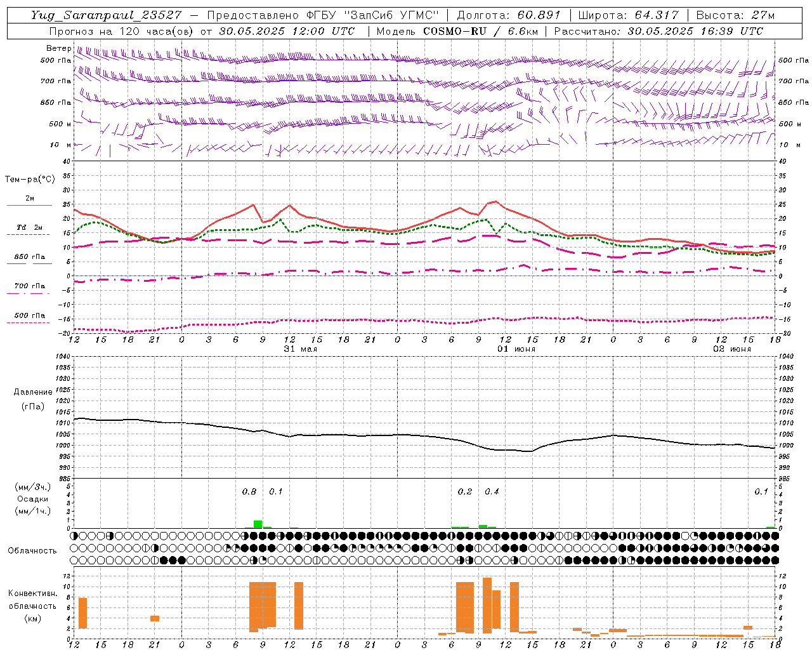The image size is (812, 650).
Task: Click the station title Yug_Saranpaul_23527
Action: pos(106,15)
